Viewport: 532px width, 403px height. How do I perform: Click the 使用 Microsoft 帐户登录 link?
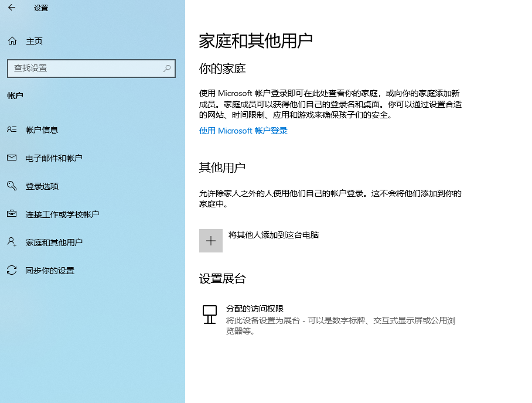[243, 131]
